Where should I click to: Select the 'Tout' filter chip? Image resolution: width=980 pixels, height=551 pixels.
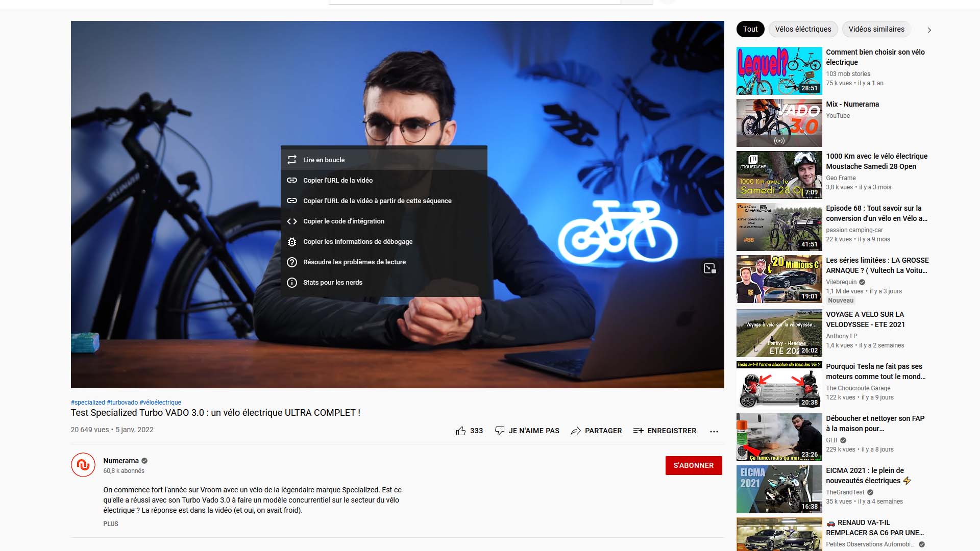point(750,29)
